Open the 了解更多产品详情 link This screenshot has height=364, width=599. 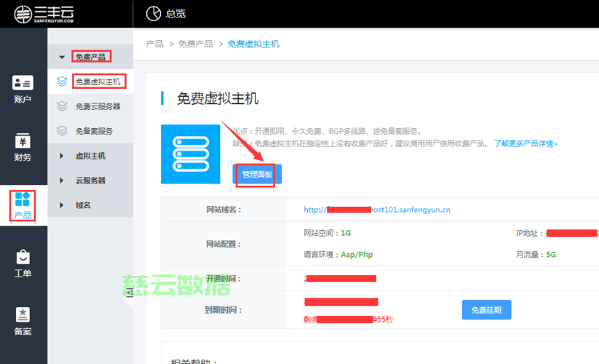pos(525,143)
